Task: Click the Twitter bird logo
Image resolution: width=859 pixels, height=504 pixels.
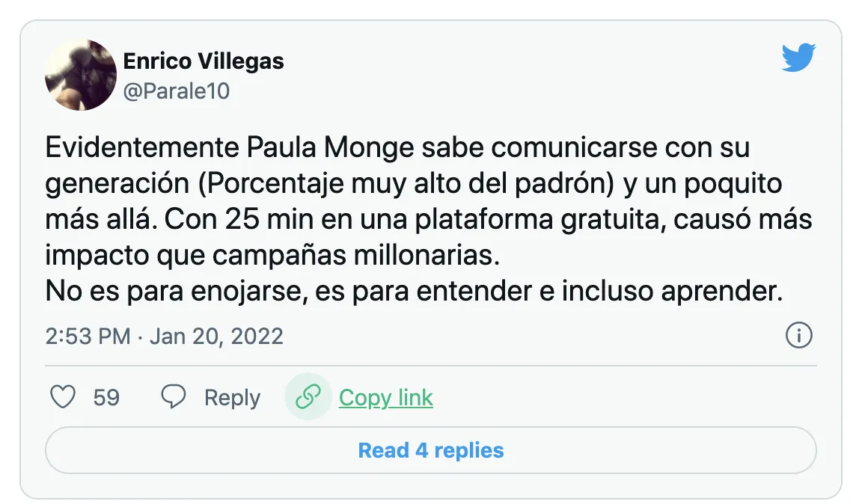Action: tap(798, 58)
